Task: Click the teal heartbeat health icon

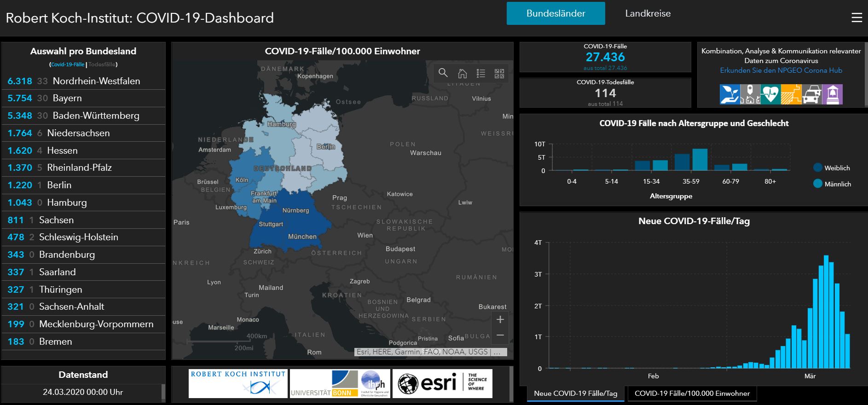Action: 770,94
